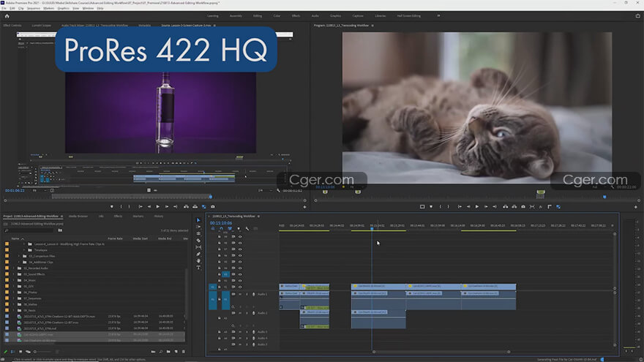Expand the 04_Music bin
Image resolution: width=644 pixels, height=362 pixels.
14,280
